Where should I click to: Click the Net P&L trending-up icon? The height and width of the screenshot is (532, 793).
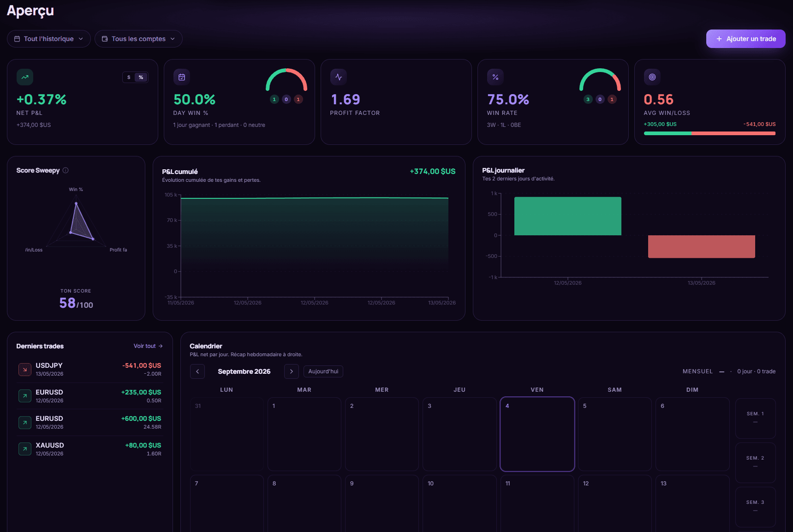[x=25, y=77]
